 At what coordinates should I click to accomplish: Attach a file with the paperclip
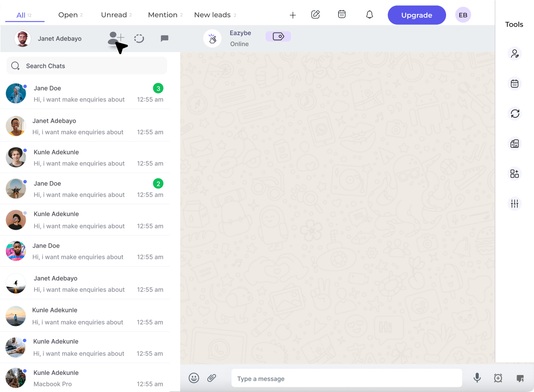(x=212, y=378)
